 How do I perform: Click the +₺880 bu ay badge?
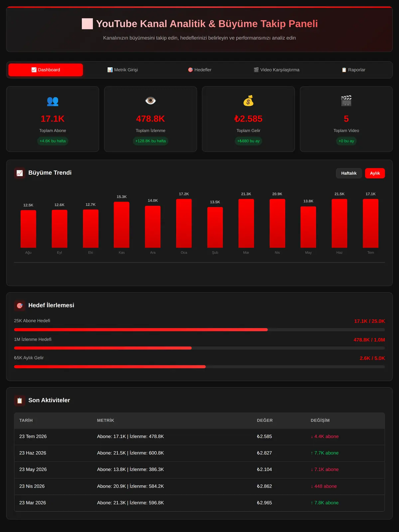248,141
